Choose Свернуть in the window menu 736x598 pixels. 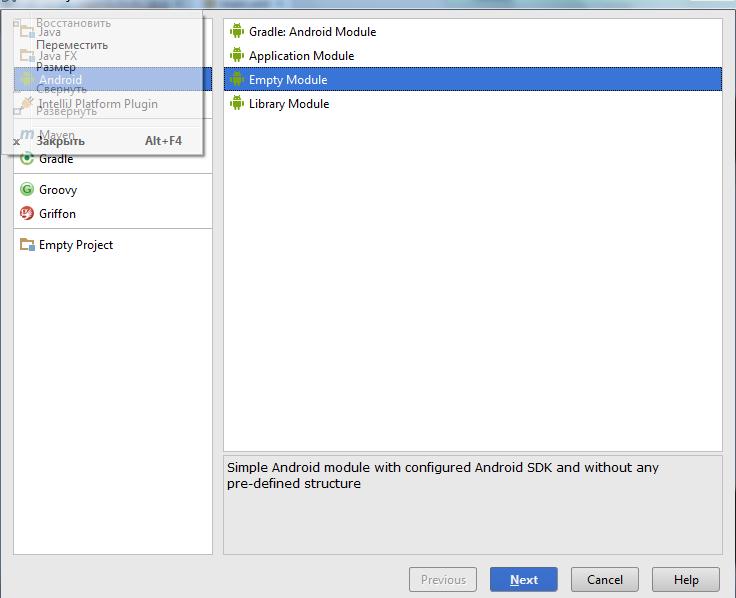102,89
